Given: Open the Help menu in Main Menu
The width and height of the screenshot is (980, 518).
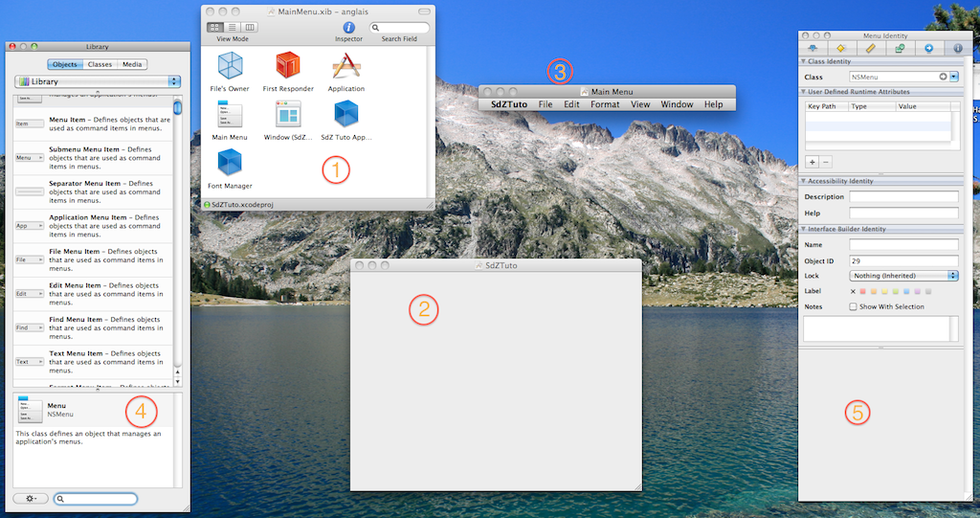Looking at the screenshot, I should click(713, 104).
